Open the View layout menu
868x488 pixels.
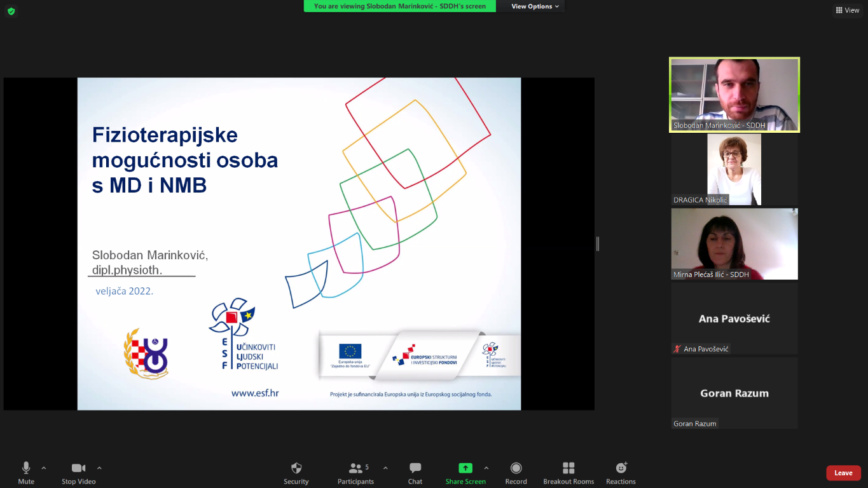pos(848,10)
